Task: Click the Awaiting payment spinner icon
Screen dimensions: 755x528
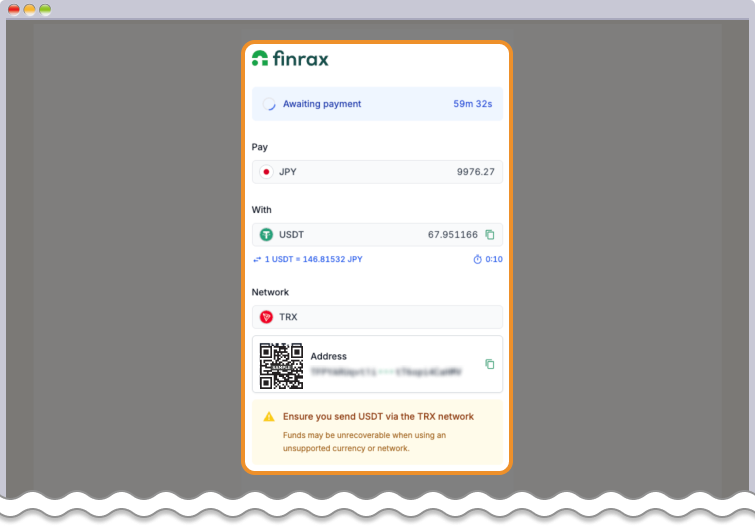Action: tap(269, 104)
